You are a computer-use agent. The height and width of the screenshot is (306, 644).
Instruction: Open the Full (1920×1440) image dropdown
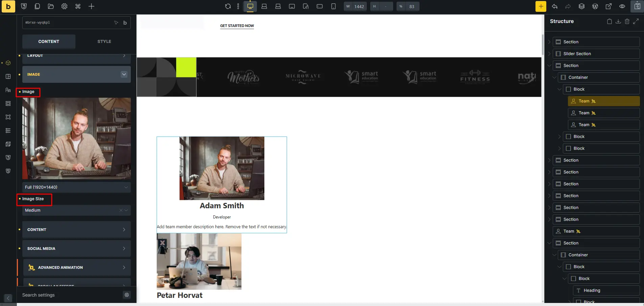(76, 187)
